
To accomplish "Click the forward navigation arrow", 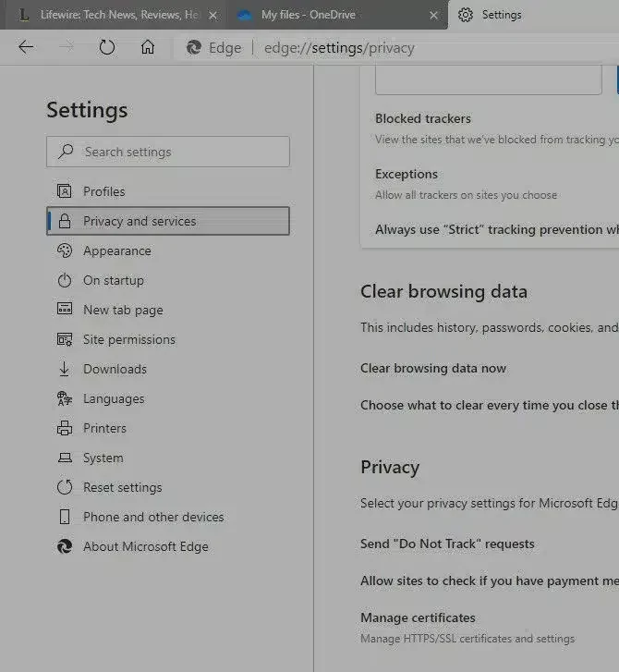I will click(66, 47).
